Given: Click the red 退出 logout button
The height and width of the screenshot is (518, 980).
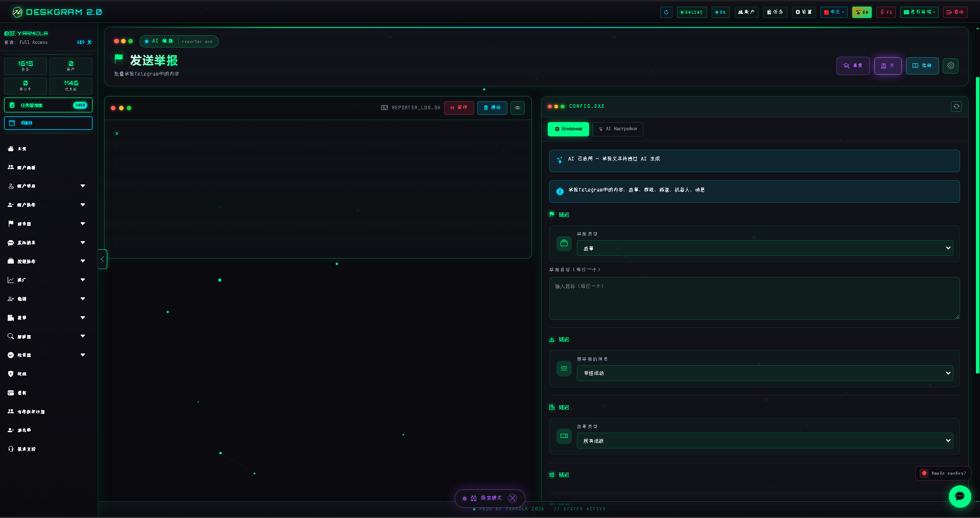Looking at the screenshot, I should [955, 12].
